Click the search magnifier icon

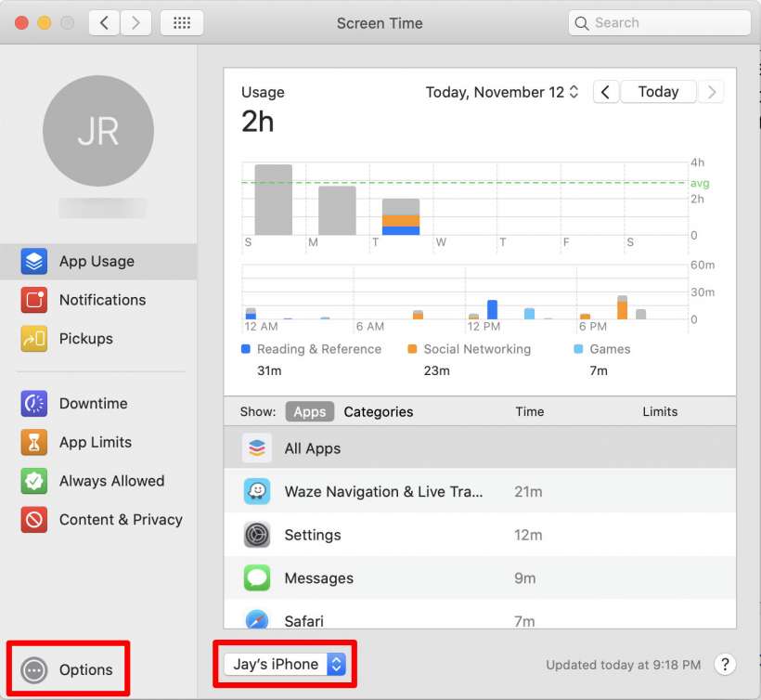582,23
